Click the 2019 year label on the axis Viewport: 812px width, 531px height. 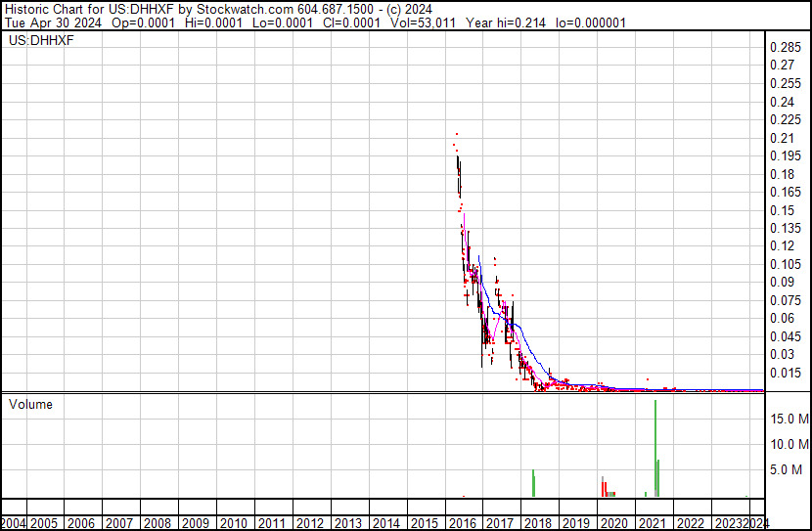pyautogui.click(x=576, y=523)
